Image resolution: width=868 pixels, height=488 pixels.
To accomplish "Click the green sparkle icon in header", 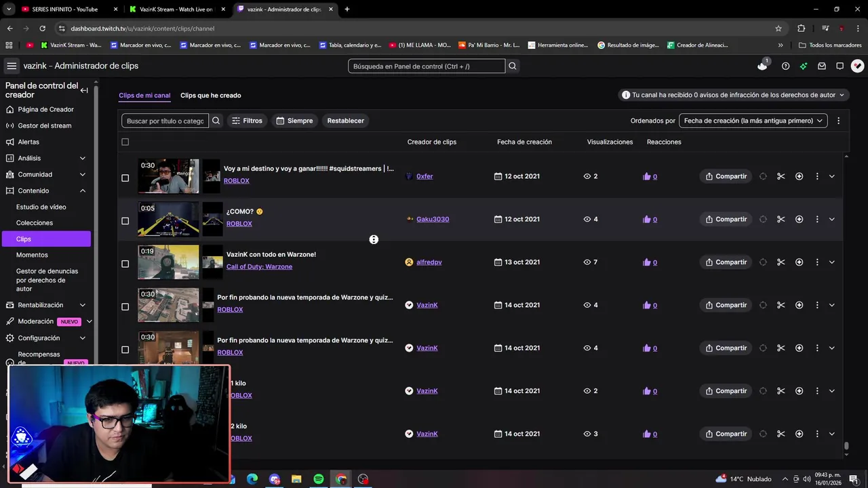I will [x=804, y=66].
